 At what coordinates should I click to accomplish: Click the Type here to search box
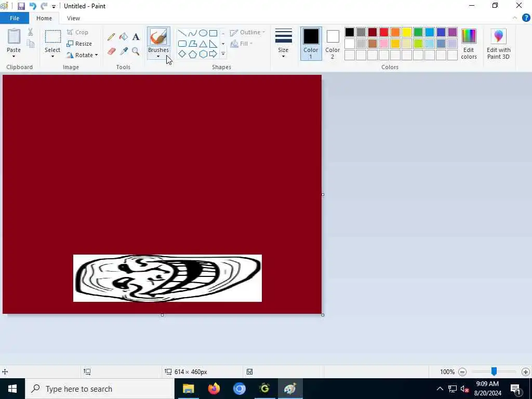[100, 389]
